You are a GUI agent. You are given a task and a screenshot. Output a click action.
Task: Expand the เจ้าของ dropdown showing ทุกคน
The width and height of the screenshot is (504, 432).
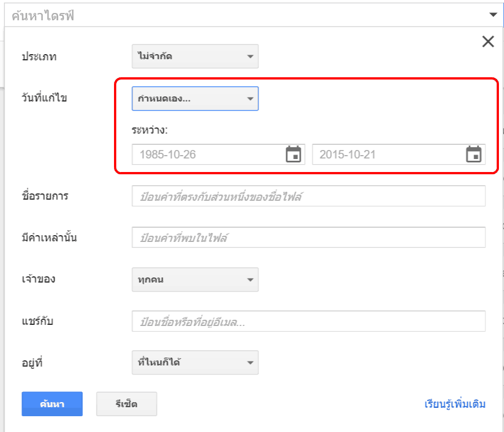(x=195, y=280)
